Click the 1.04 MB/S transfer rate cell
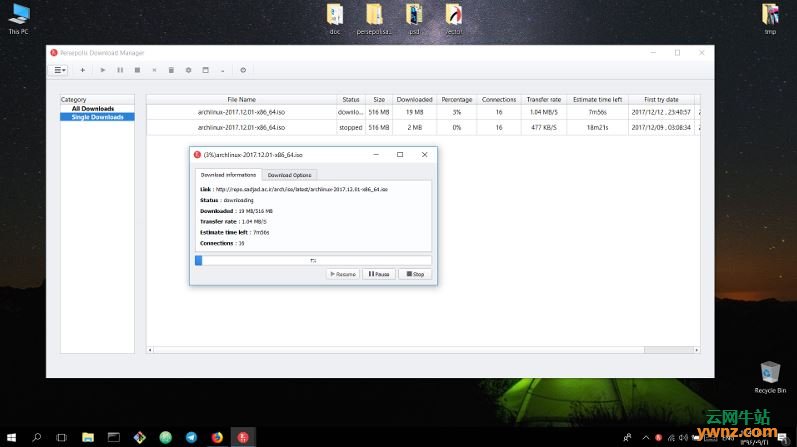The width and height of the screenshot is (797, 447). (544, 112)
